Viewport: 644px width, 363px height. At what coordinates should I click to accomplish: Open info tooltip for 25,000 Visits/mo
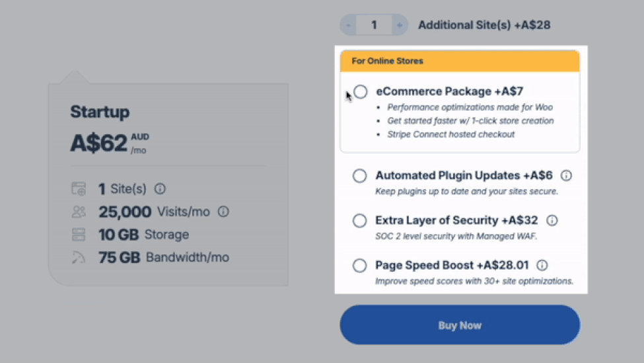click(x=223, y=212)
